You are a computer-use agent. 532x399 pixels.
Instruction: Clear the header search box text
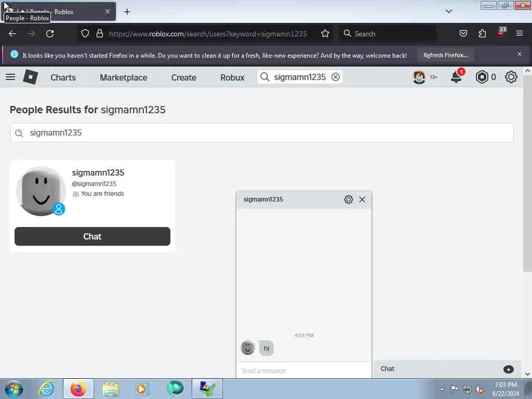coord(336,77)
